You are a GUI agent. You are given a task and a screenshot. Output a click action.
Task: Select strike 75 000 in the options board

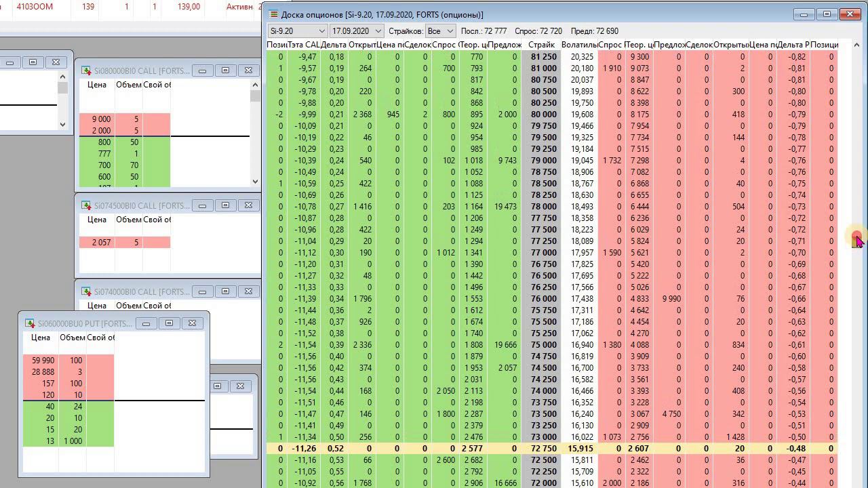[x=543, y=345]
